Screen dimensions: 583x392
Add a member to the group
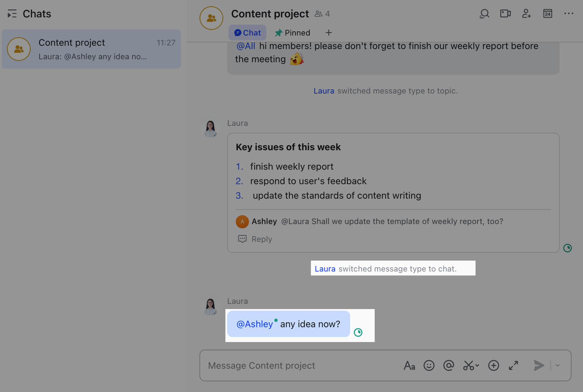coord(526,14)
